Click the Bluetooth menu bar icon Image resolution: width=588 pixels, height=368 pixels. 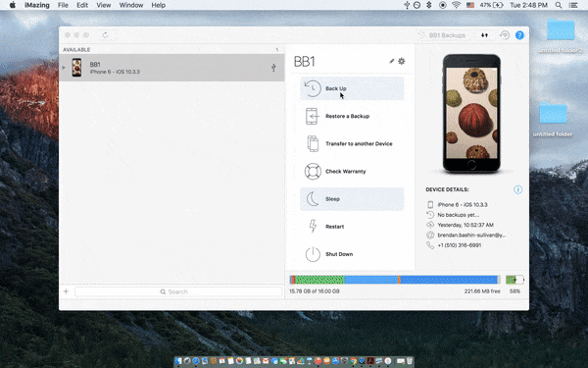click(x=429, y=5)
